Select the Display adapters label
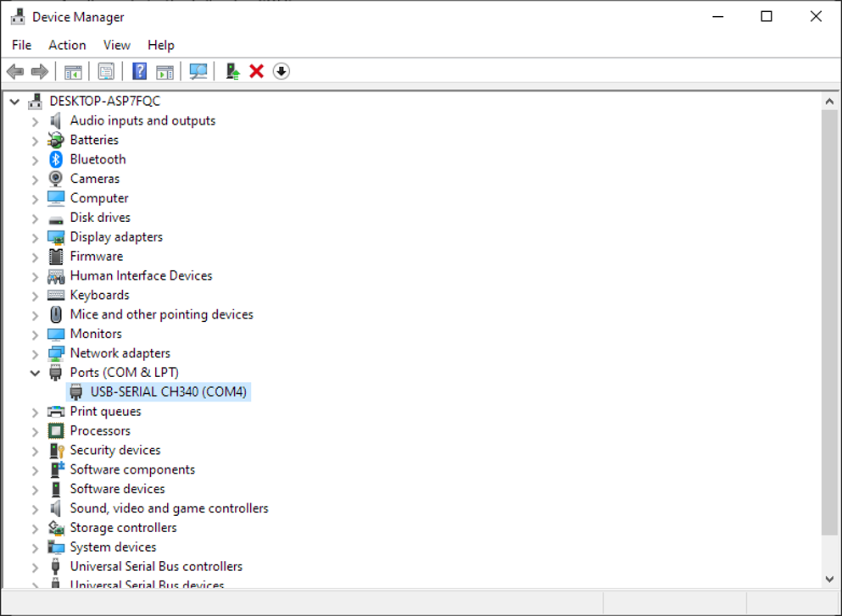Screen dimensions: 842x616 [116, 236]
